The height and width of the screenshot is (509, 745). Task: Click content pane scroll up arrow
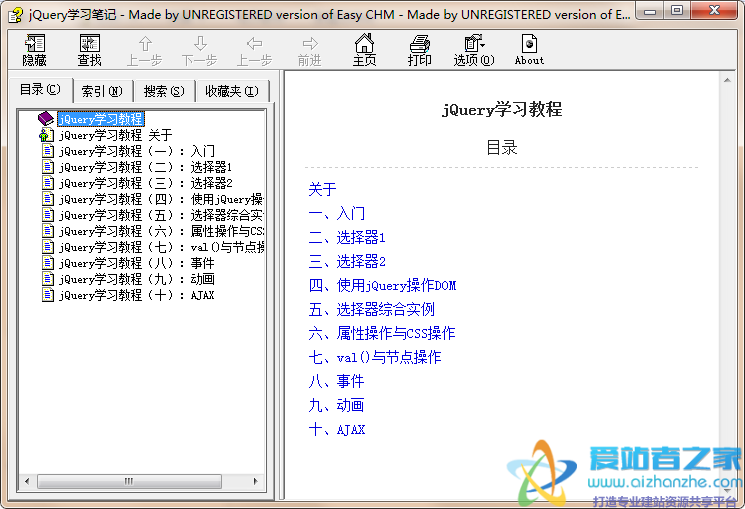pyautogui.click(x=727, y=80)
